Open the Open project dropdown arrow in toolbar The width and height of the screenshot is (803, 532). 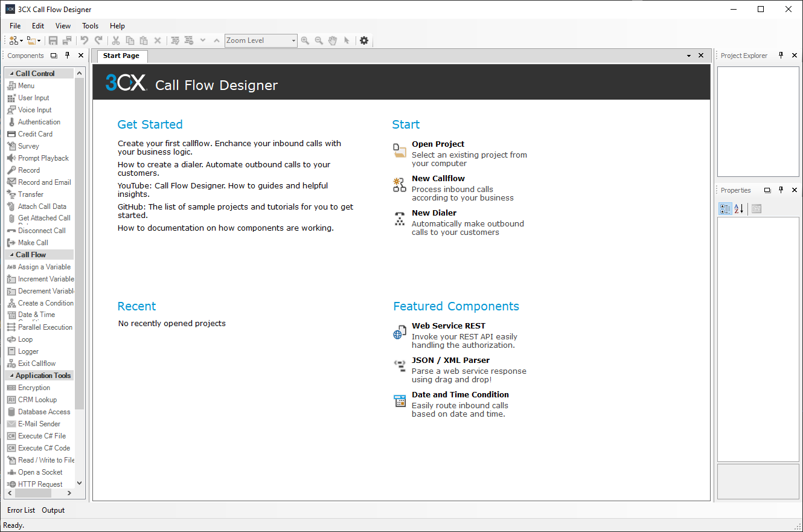point(39,41)
